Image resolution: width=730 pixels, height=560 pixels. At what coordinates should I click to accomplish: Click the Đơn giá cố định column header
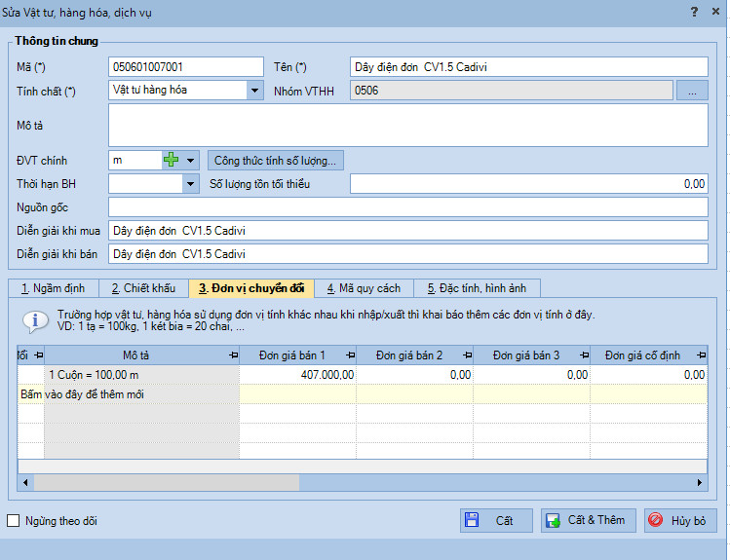tap(648, 355)
